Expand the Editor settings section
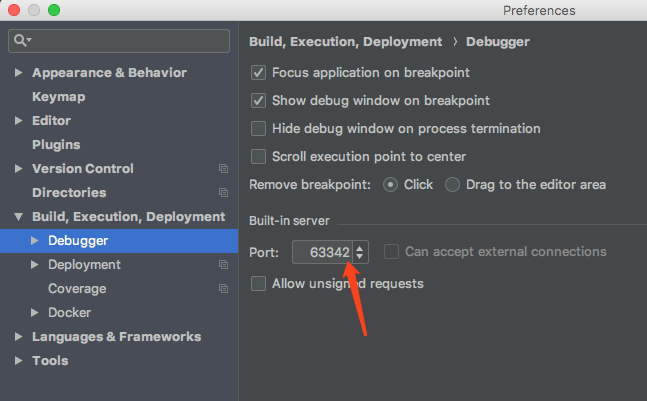 pos(19,121)
